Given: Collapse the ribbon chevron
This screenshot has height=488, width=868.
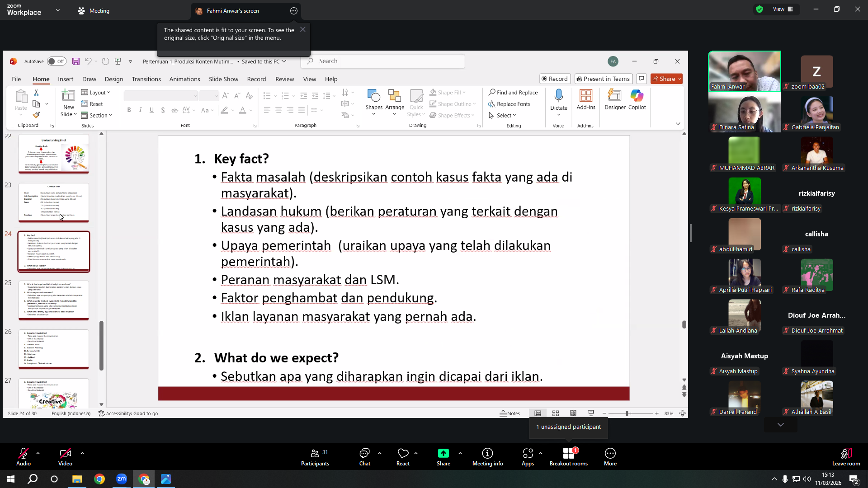Looking at the screenshot, I should coord(678,123).
